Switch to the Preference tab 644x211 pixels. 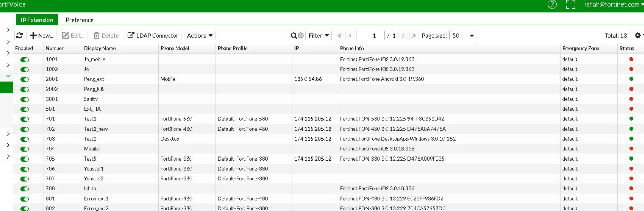(80, 20)
